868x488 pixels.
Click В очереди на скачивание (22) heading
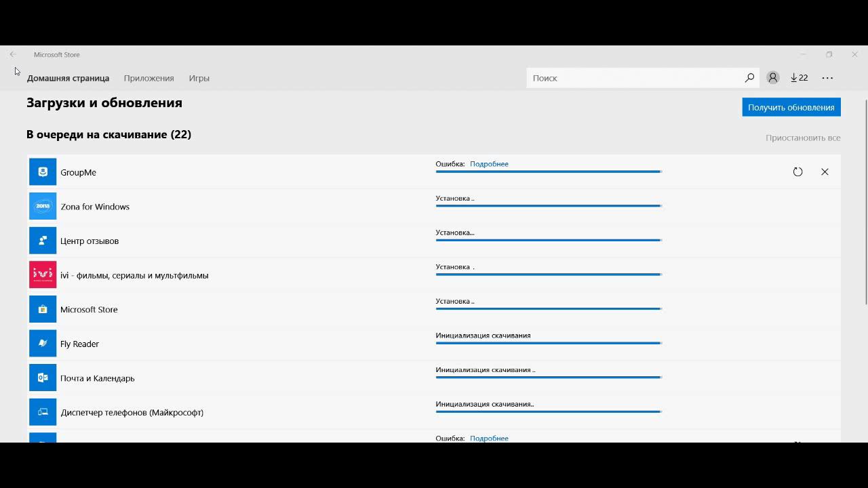tap(108, 134)
